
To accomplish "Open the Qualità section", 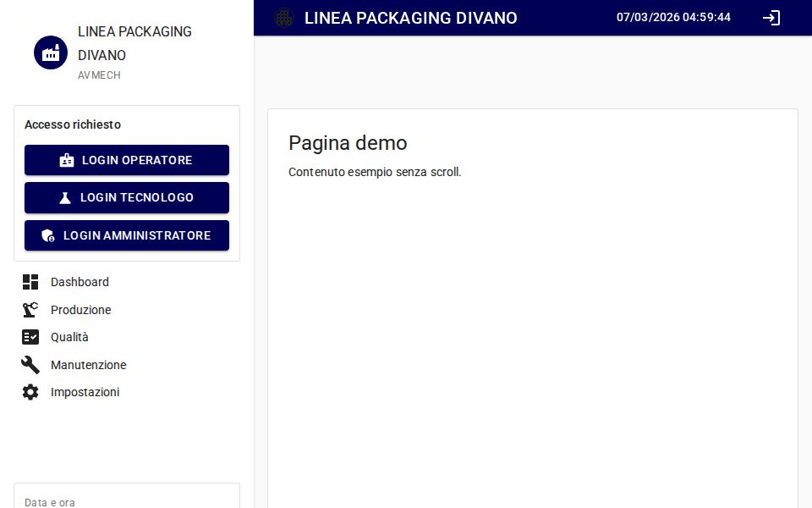I will point(69,337).
